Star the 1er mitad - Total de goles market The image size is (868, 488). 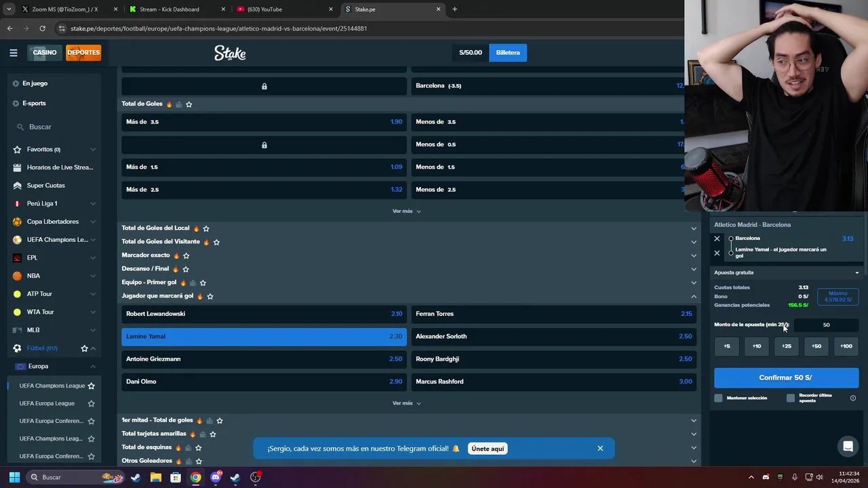click(220, 420)
